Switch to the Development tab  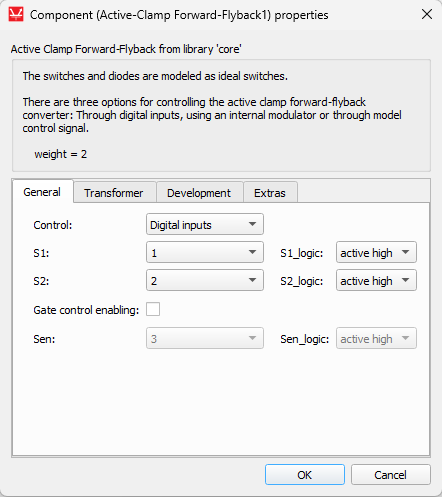pos(199,192)
